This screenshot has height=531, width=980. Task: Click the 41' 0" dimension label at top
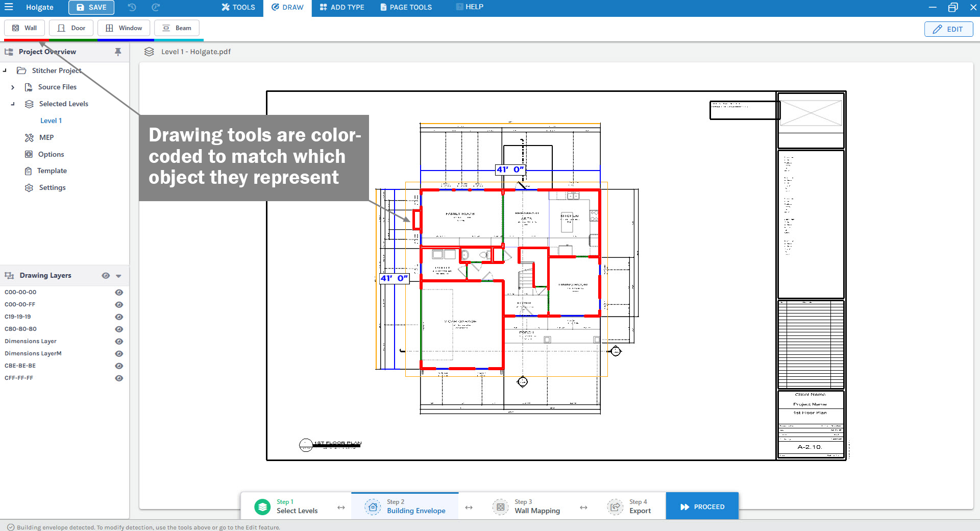pos(510,170)
